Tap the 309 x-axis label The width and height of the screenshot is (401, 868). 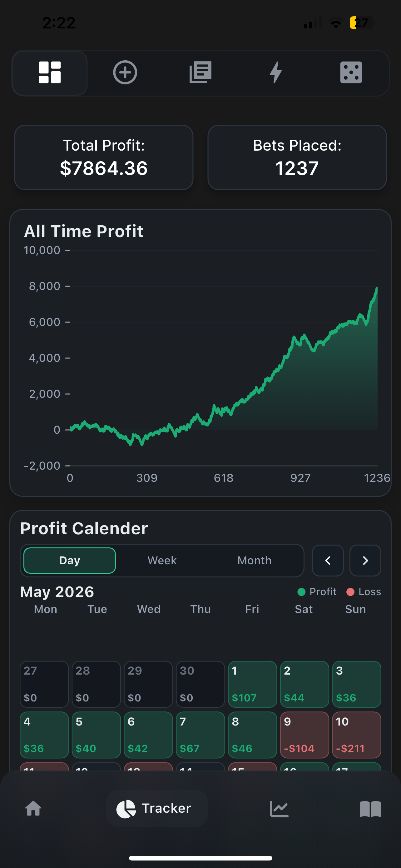147,478
